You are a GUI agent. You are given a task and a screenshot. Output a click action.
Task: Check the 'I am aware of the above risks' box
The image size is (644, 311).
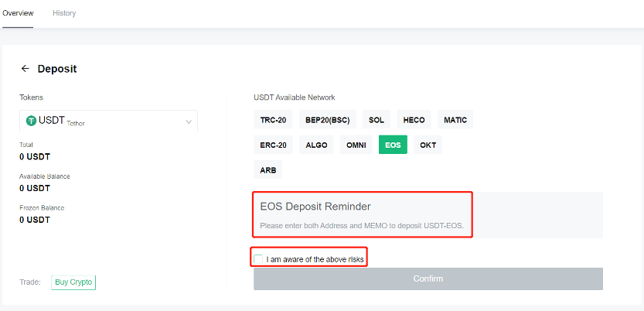(258, 259)
